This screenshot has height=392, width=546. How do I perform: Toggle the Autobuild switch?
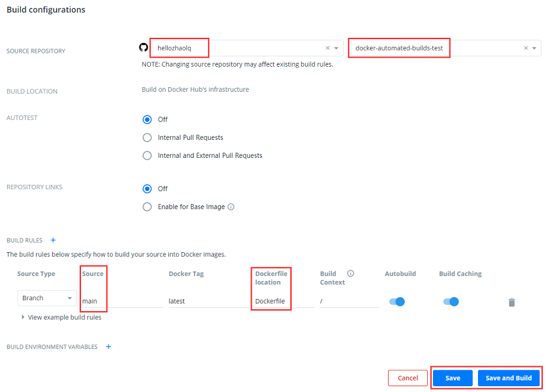click(397, 302)
